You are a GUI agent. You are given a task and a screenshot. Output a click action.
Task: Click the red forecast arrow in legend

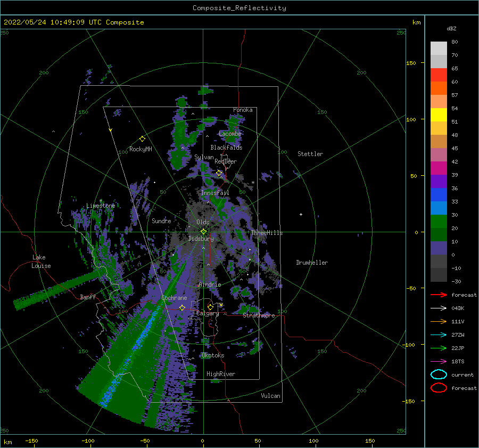439,295
